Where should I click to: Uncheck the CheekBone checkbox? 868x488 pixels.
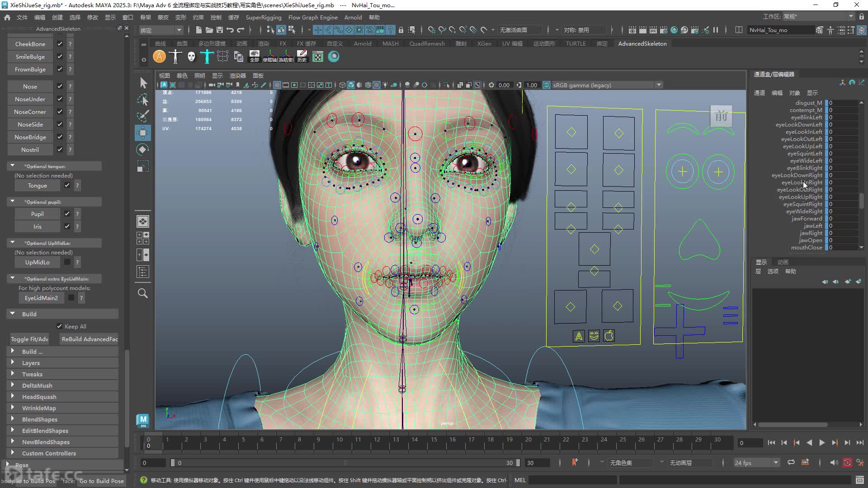tap(60, 44)
